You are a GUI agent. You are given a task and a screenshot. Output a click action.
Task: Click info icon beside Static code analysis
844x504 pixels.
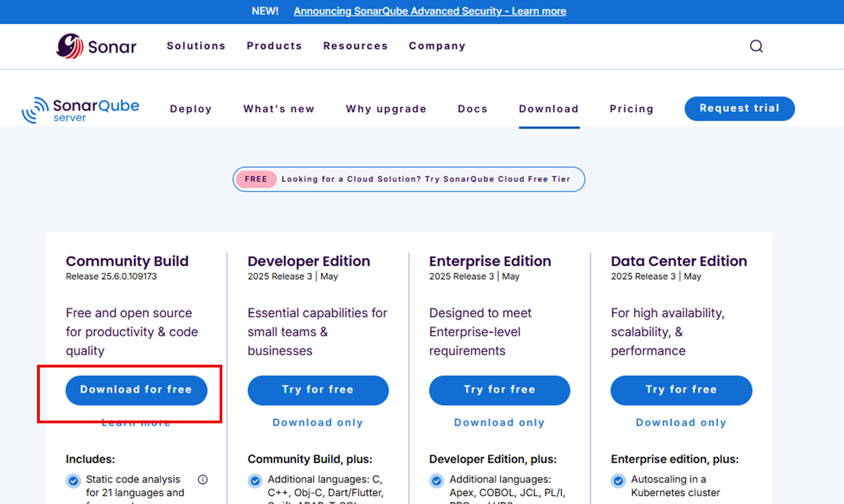coord(203,479)
